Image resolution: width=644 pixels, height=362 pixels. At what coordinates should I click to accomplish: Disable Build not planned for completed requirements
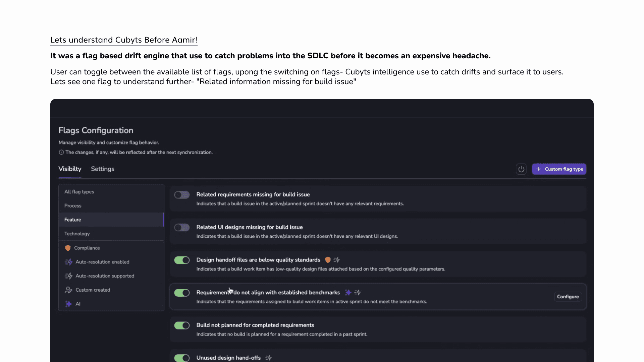tap(182, 325)
